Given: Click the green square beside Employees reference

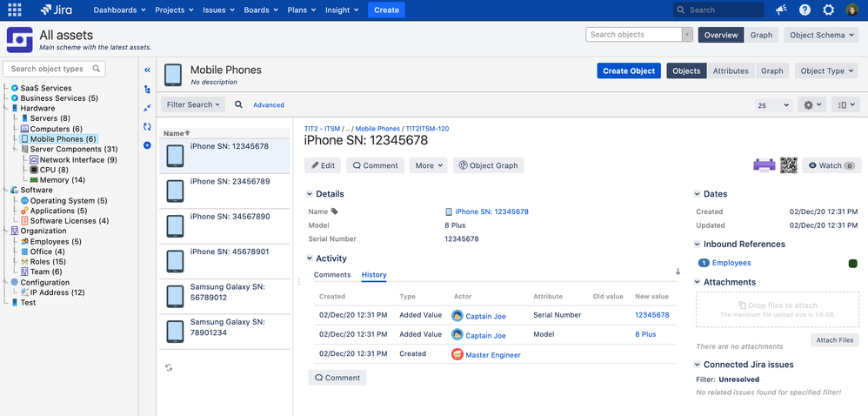Looking at the screenshot, I should point(852,263).
